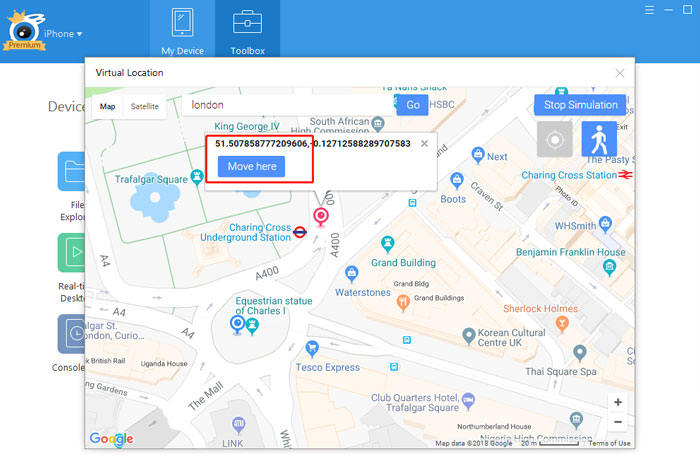Zoom in with the plus button

tap(618, 402)
